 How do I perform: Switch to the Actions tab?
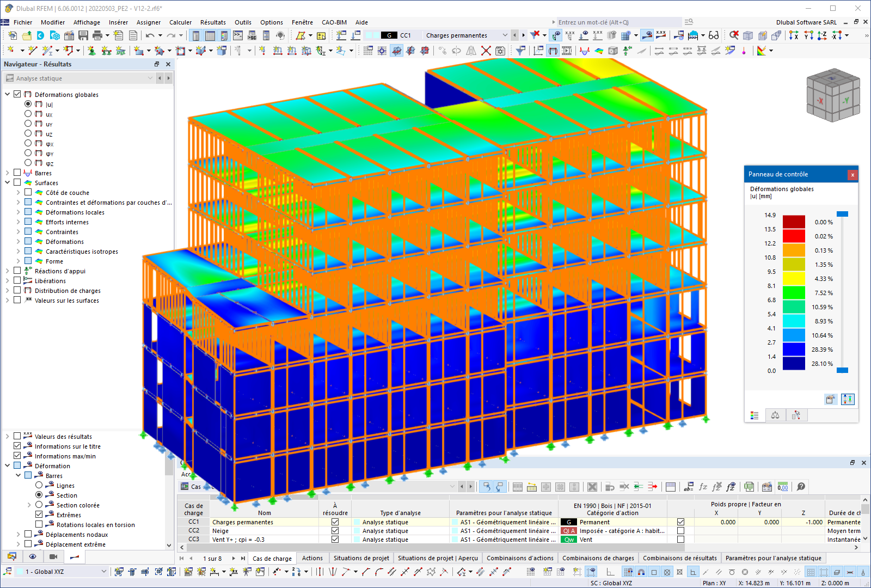point(312,558)
